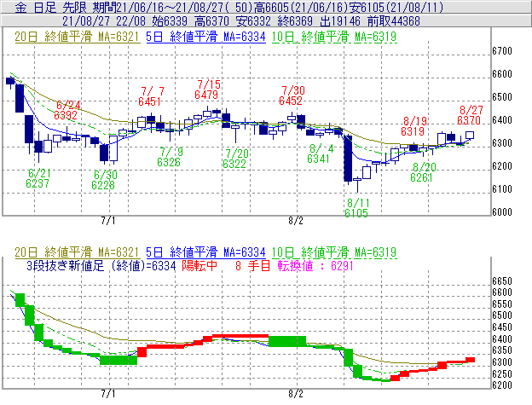Click the large dark candlestick at the 8/11 drop

348,158
